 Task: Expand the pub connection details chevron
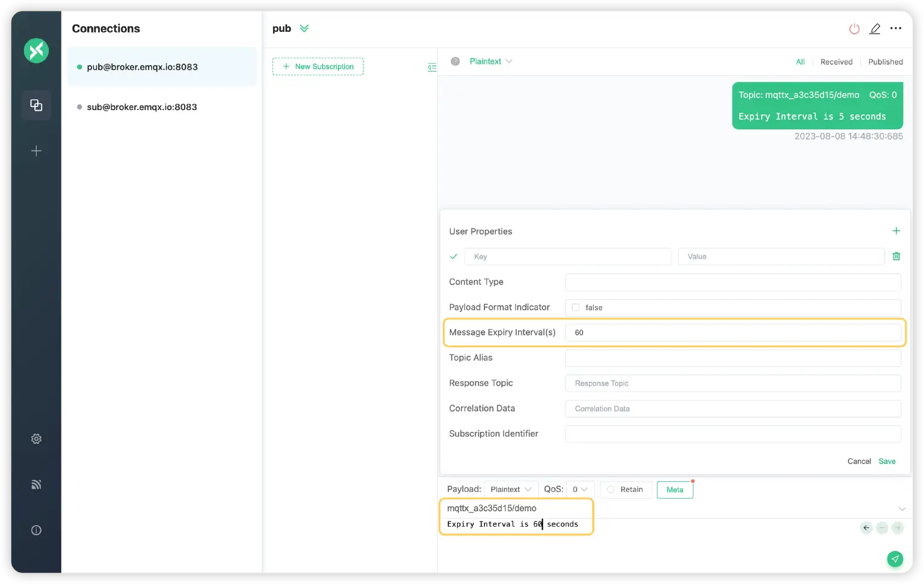[x=304, y=28]
